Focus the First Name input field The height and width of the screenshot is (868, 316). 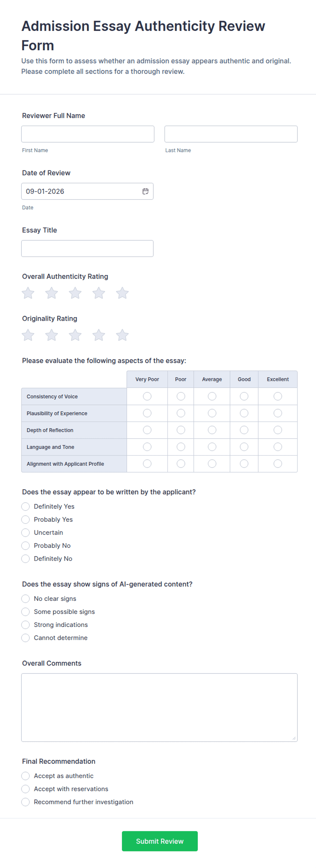[x=88, y=134]
